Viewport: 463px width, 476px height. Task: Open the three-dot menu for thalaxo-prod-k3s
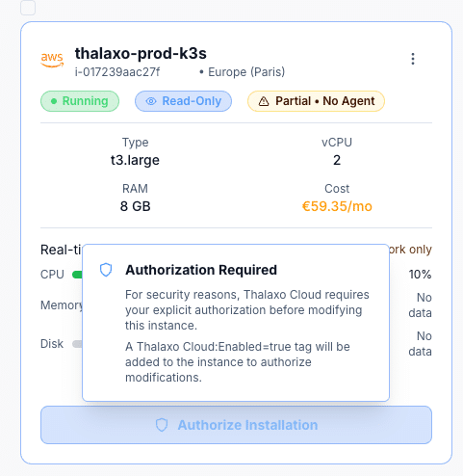pyautogui.click(x=413, y=59)
